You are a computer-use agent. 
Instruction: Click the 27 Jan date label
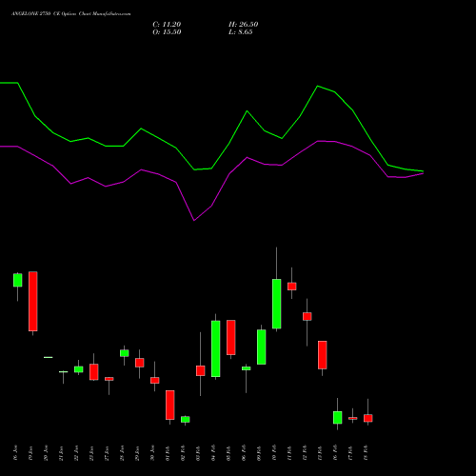click(107, 453)
